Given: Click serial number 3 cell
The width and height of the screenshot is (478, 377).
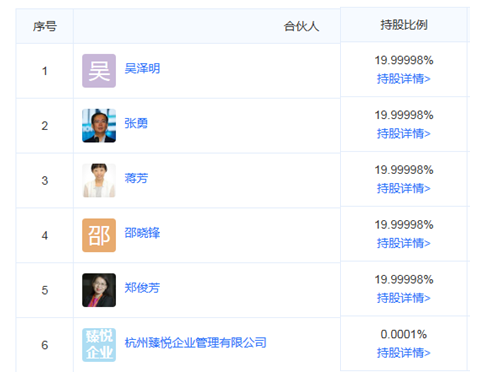Looking at the screenshot, I should (x=45, y=180).
